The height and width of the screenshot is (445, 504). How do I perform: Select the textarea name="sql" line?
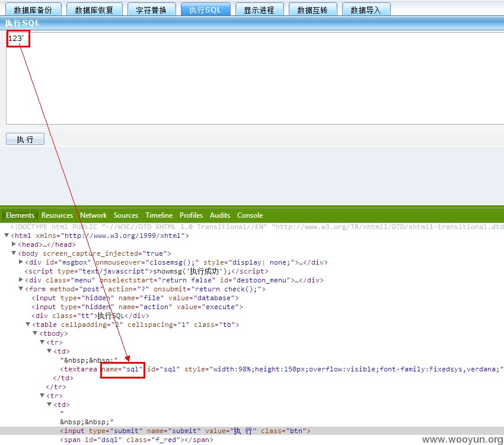coord(282,369)
